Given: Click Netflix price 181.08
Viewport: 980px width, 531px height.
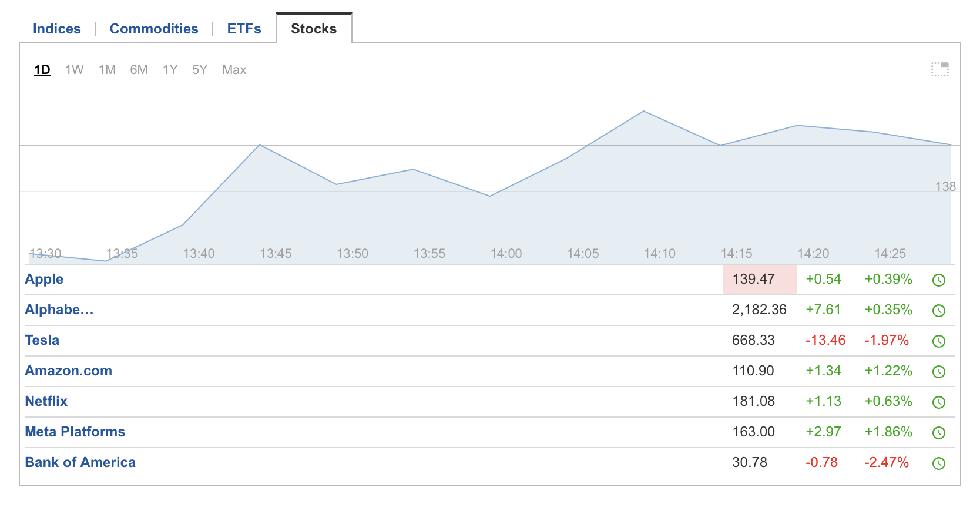Looking at the screenshot, I should [x=754, y=401].
